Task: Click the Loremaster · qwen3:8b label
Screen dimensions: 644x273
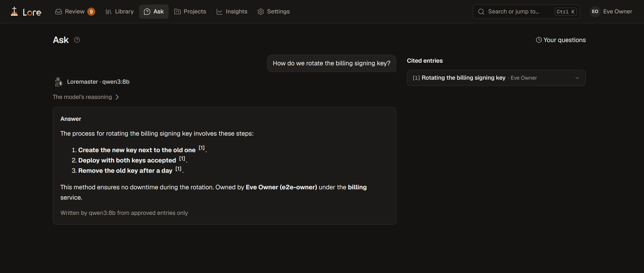Action: pos(98,82)
